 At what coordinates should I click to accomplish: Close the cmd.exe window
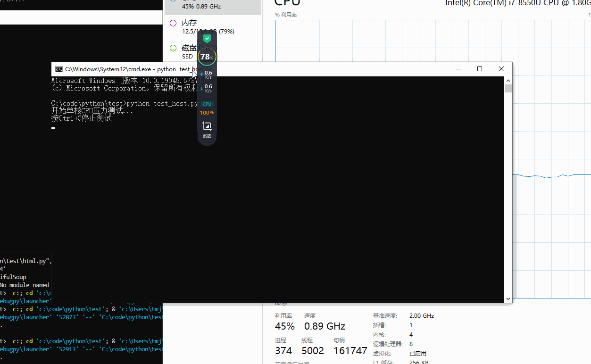pyautogui.click(x=501, y=69)
